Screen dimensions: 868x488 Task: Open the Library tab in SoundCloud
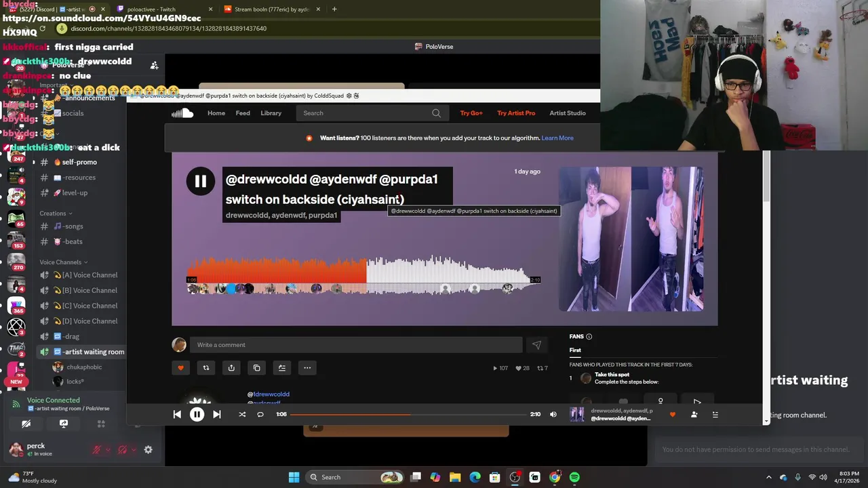click(271, 113)
